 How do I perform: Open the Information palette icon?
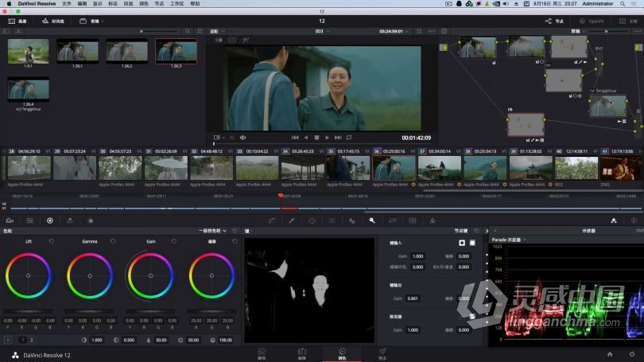pos(634,220)
